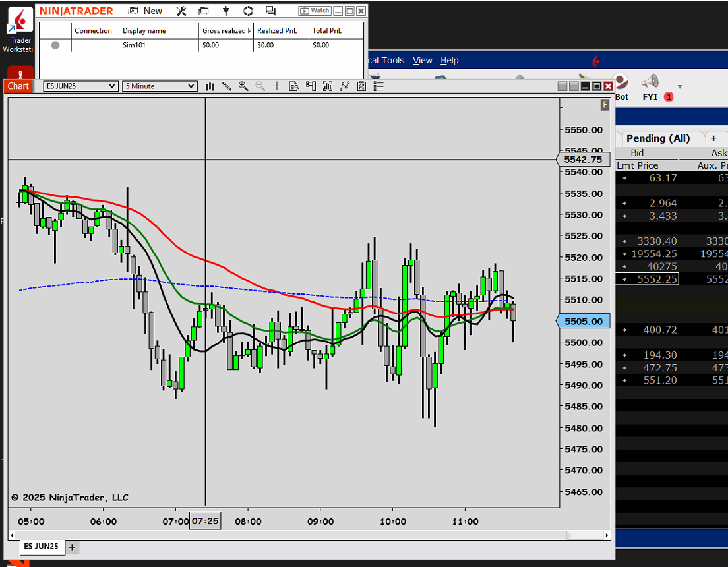Select the bar chart style icon
This screenshot has width=728, height=567.
pos(210,86)
